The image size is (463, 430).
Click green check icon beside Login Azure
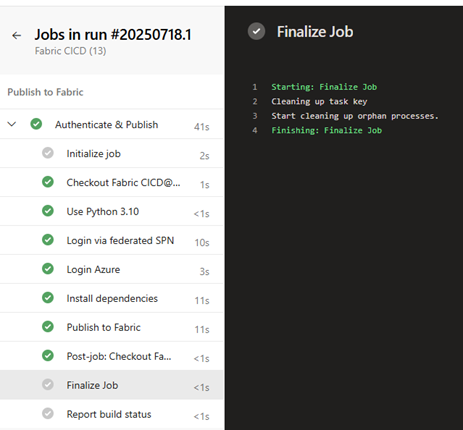pyautogui.click(x=48, y=269)
